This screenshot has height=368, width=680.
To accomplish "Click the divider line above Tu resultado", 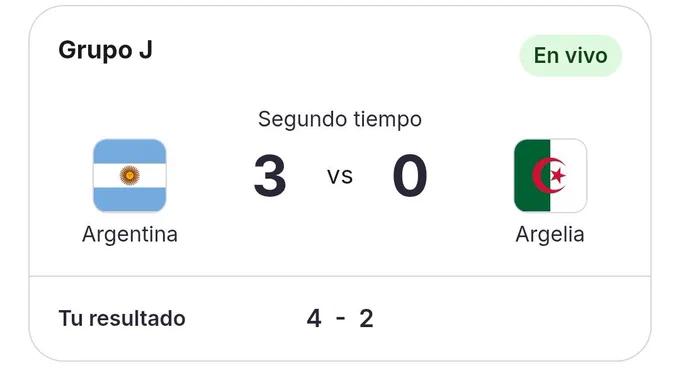I will tap(340, 276).
